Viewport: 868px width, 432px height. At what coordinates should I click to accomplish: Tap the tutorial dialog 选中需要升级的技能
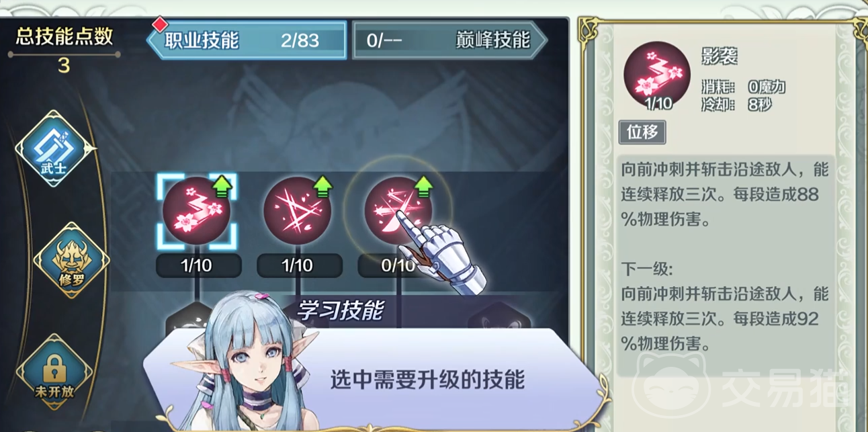427,380
